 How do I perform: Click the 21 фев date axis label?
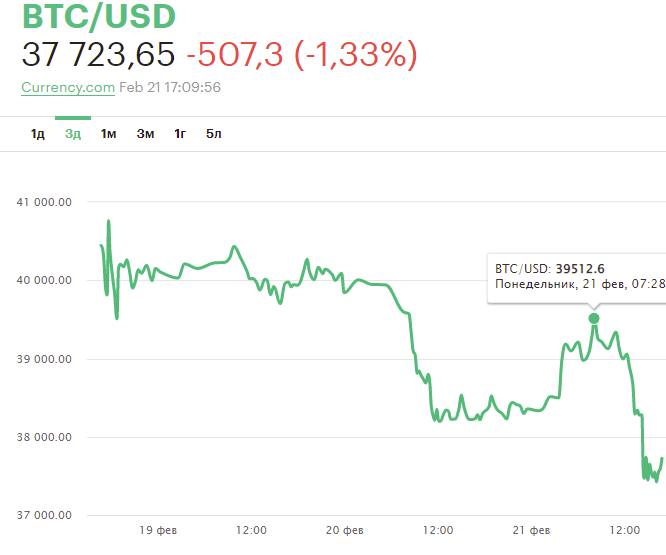click(531, 530)
